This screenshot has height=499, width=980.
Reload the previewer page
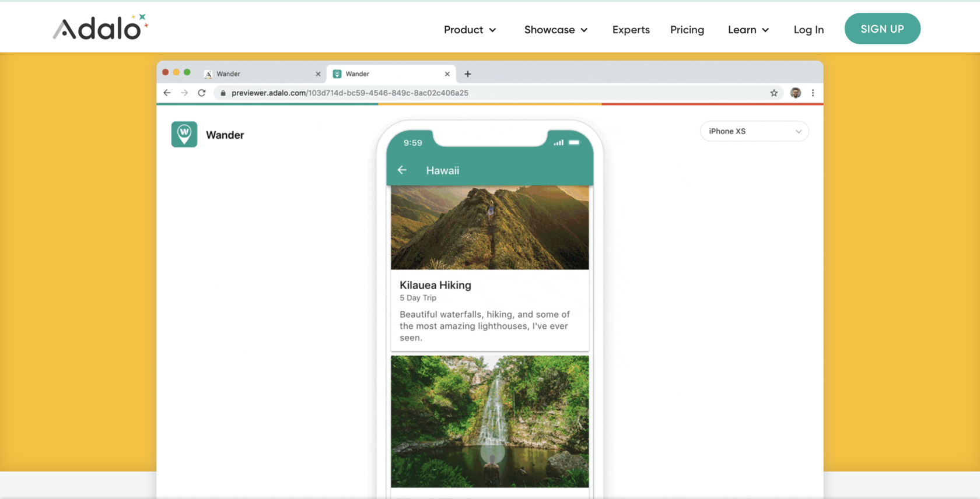point(202,93)
